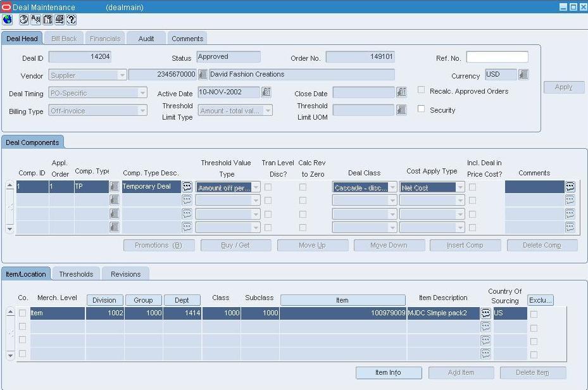Viewport: 588px width, 390px height.
Task: Open comment bubble beside Temporary Deal description
Action: click(x=187, y=187)
